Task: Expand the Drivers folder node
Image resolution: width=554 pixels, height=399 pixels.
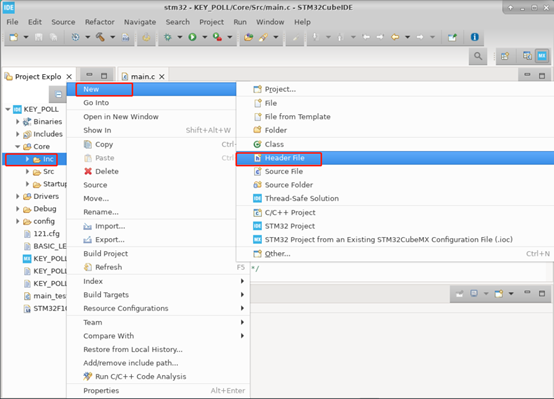Action: [x=18, y=196]
